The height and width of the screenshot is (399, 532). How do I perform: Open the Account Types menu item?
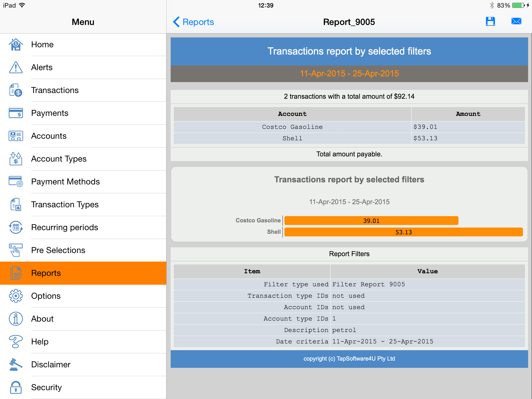pyautogui.click(x=59, y=159)
